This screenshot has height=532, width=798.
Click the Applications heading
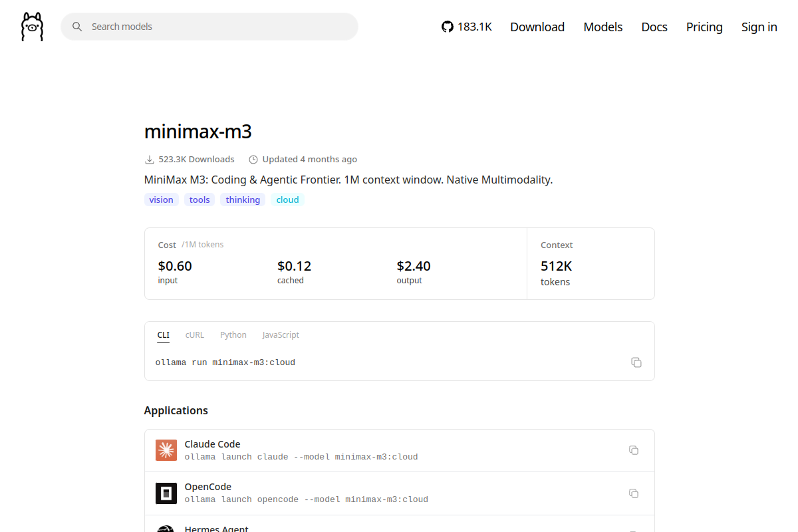(x=176, y=410)
